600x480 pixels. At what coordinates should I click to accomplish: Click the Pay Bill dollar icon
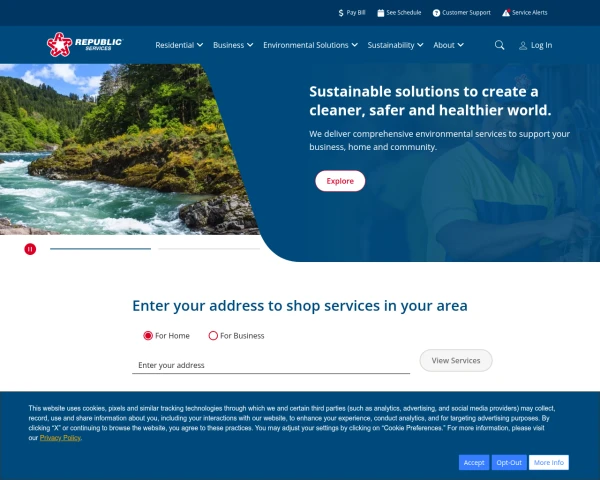click(x=341, y=13)
